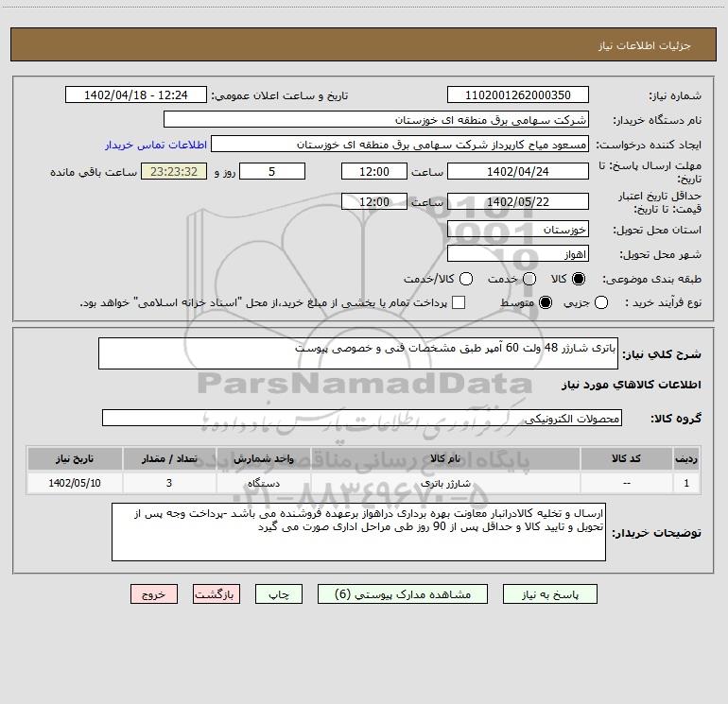Click the پاسخ به نیاز button

click(549, 594)
